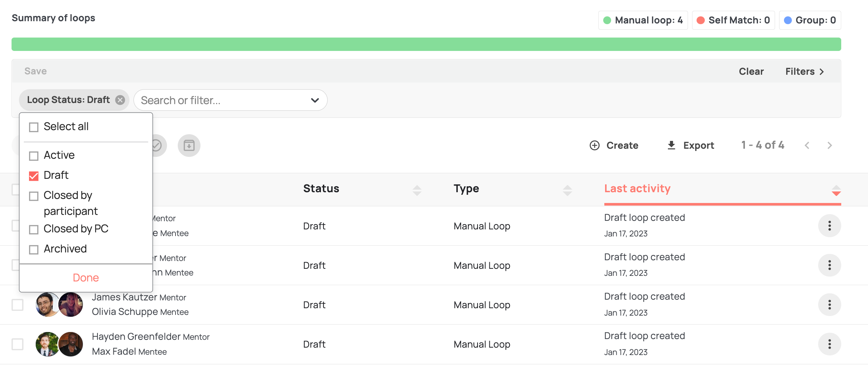Open the Search or filter dropdown arrow
Screen dimensions: 868x374
pos(315,100)
